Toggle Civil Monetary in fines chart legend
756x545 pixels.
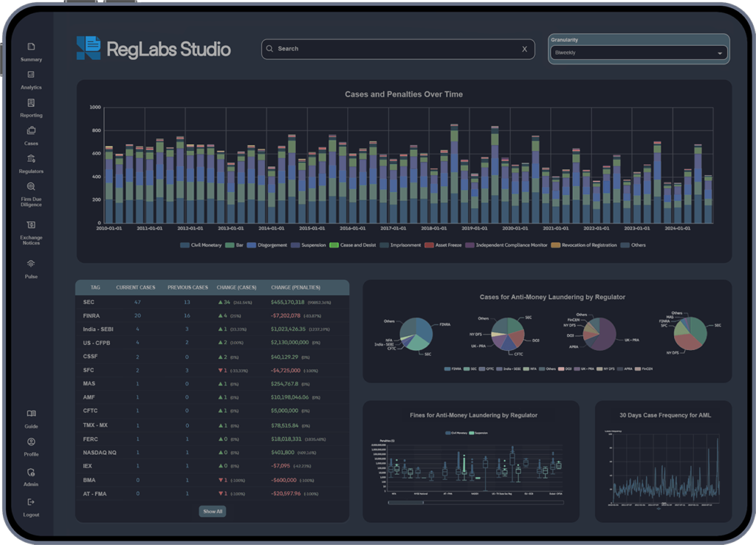point(456,433)
